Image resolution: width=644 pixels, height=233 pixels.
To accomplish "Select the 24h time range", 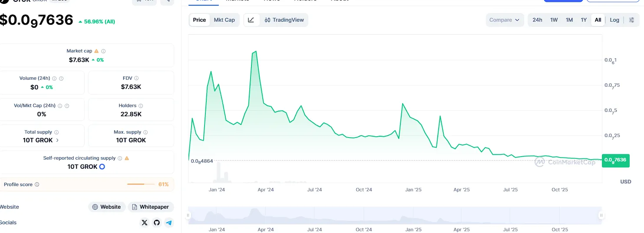I will [537, 20].
